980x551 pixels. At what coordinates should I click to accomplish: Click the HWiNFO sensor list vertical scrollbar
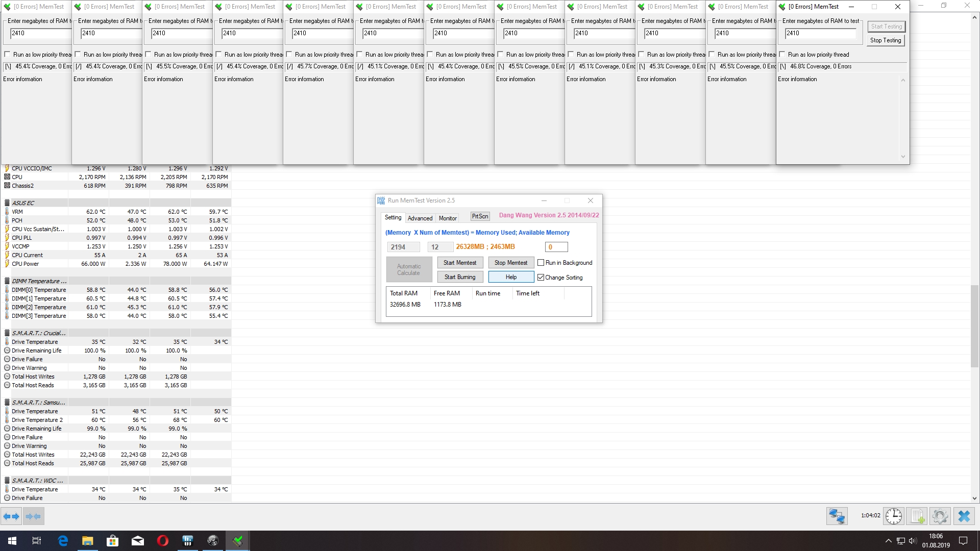click(x=974, y=327)
